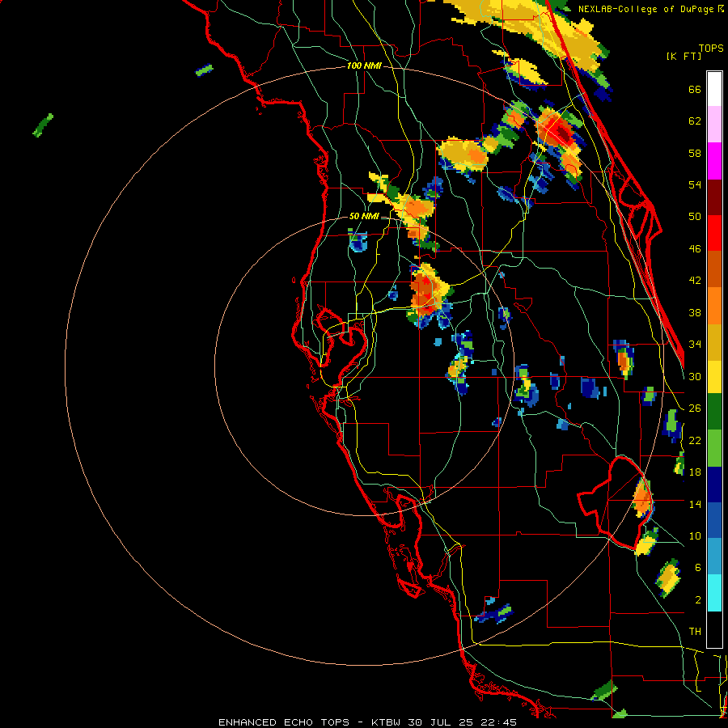This screenshot has width=728, height=728.
Task: Click the 14 legend value
Action: tap(695, 504)
